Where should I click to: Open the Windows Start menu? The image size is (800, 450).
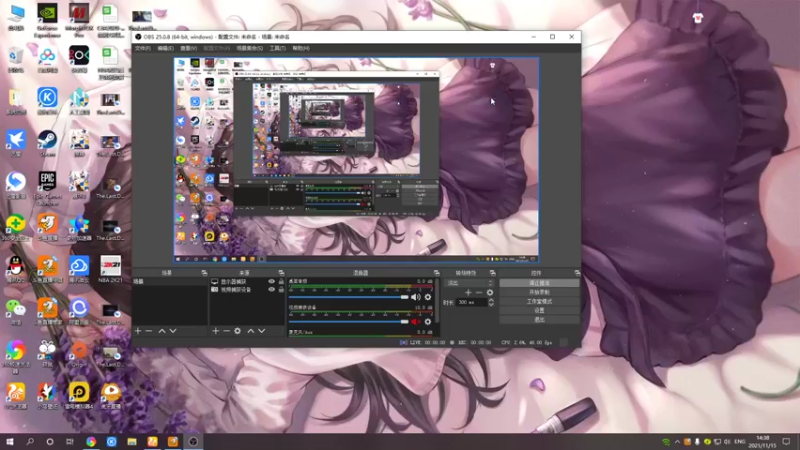click(x=9, y=442)
